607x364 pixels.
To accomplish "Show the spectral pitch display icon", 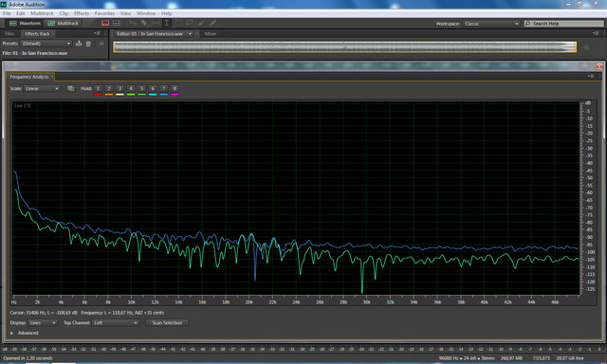I will click(x=116, y=23).
